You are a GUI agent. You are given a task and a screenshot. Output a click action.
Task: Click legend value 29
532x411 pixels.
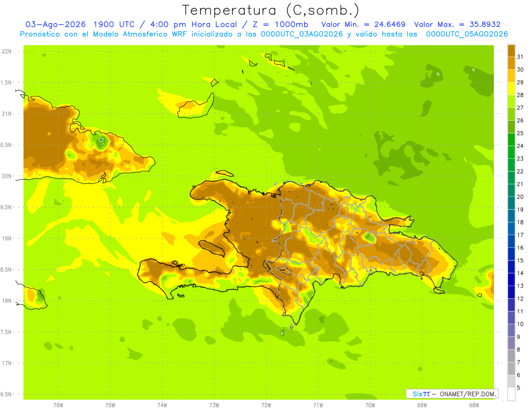520,82
